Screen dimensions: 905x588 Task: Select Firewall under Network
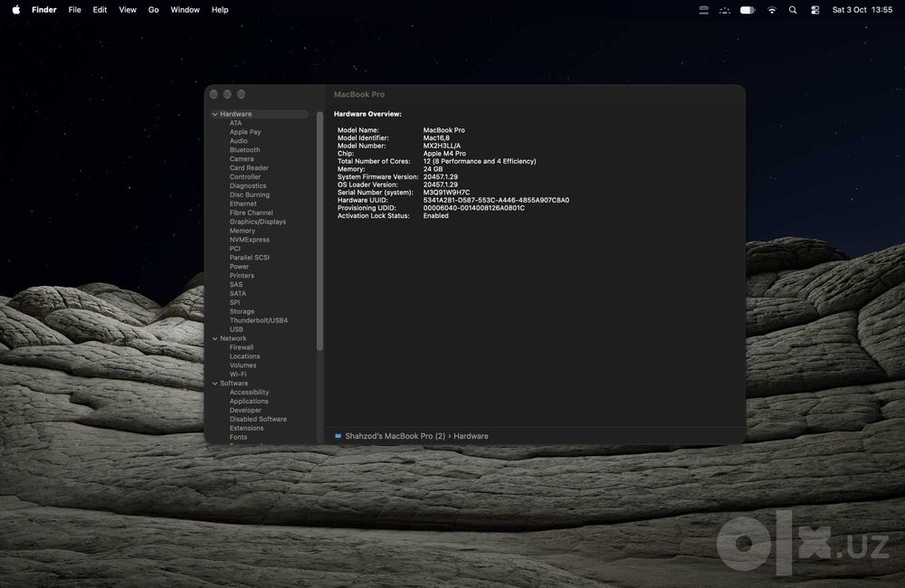coord(242,347)
